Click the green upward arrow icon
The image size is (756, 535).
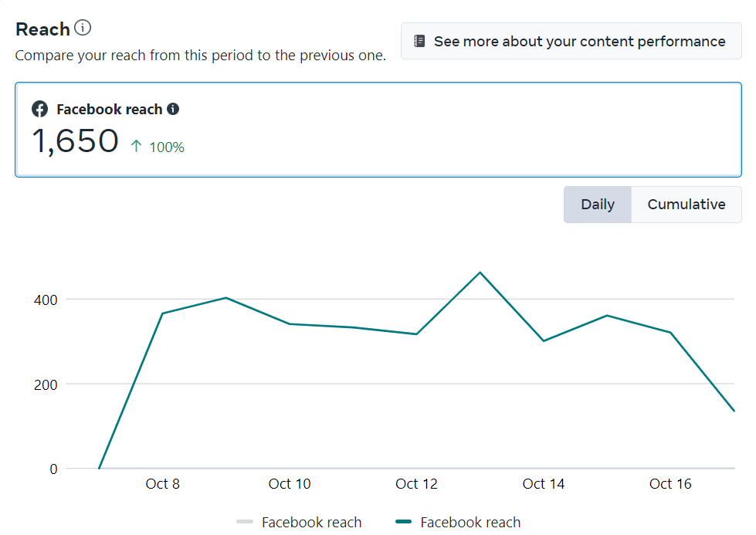(136, 146)
